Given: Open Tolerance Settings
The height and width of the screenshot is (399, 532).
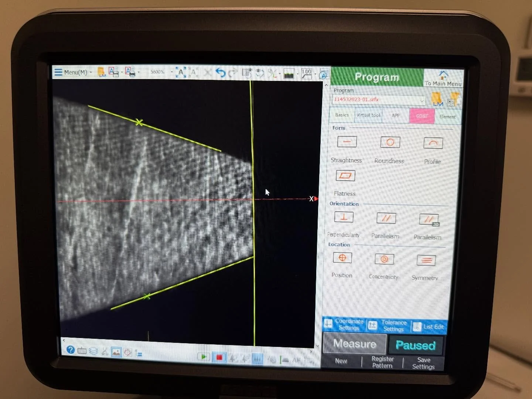Looking at the screenshot, I should [x=393, y=325].
